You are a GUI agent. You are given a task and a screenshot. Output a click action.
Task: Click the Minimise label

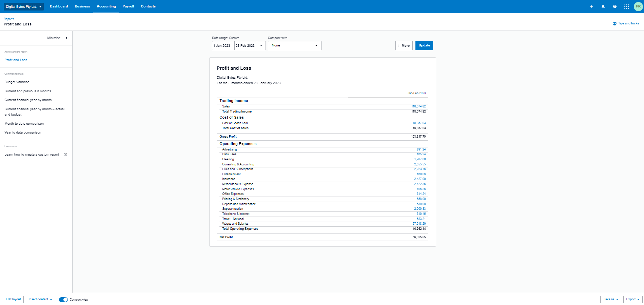pyautogui.click(x=54, y=38)
